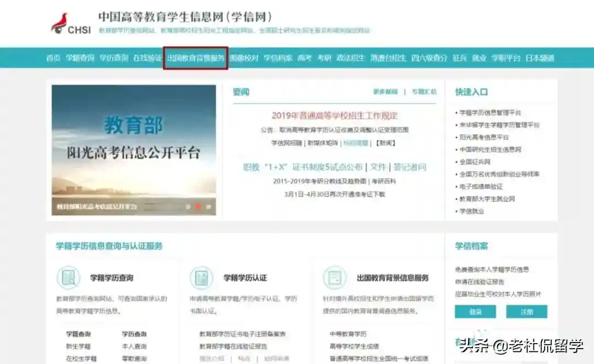Select the active red carousel dot
This screenshot has width=594, height=364.
click(x=198, y=207)
